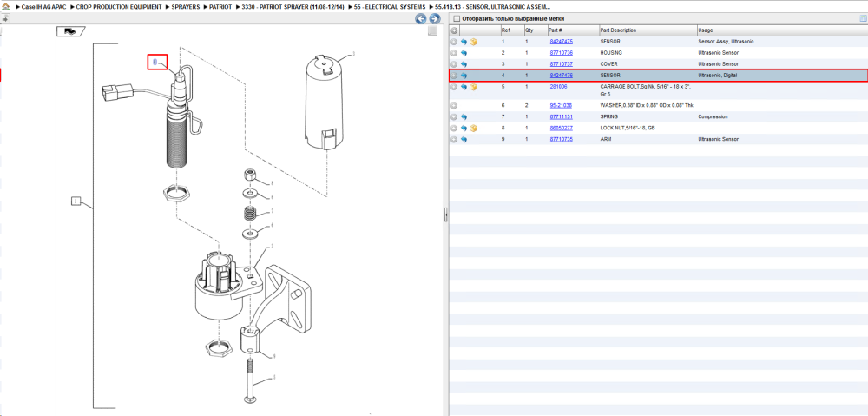Navigate to 55 - ELECTRICAL SYSTEMS breadcrumb
Image resolution: width=868 pixels, height=416 pixels.
click(391, 7)
